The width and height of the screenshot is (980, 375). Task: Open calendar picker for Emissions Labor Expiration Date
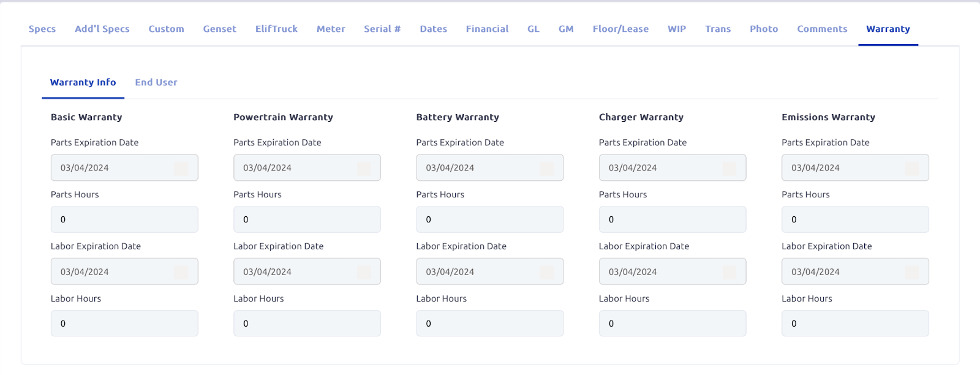911,272
